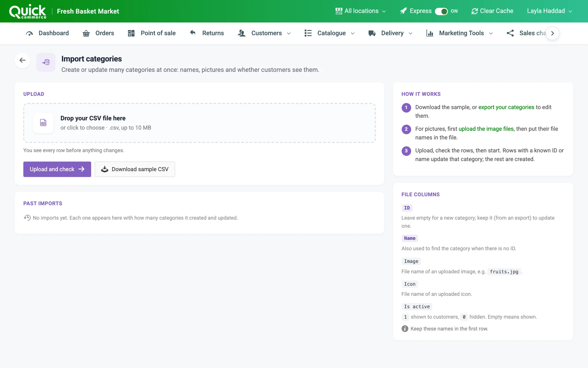Open the All locations dropdown
This screenshot has height=368, width=588.
coord(361,11)
